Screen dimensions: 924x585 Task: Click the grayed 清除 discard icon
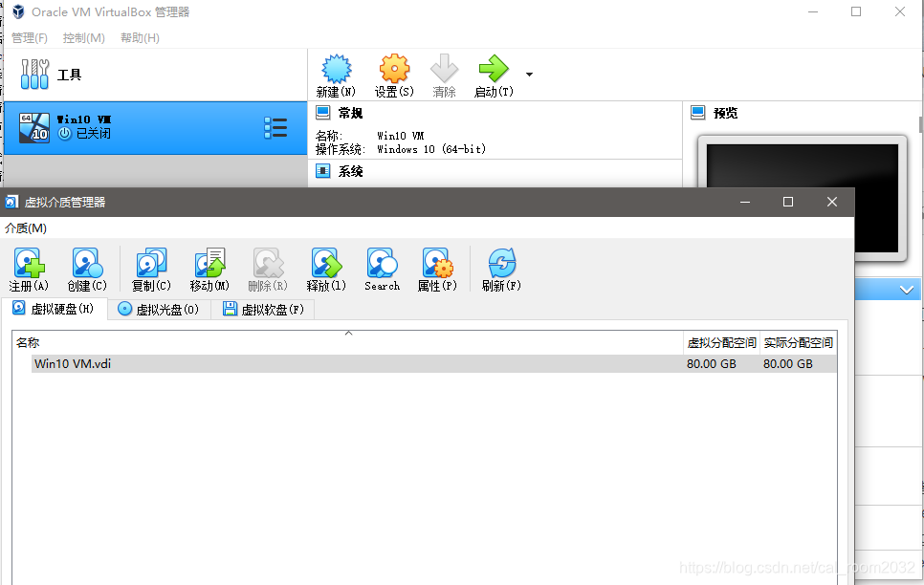[x=444, y=69]
